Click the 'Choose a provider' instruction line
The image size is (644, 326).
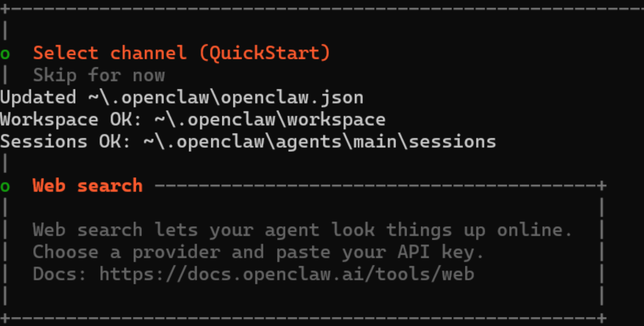click(x=258, y=252)
